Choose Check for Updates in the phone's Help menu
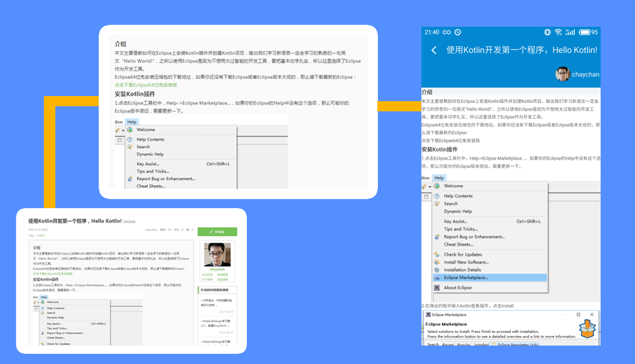Screen dimensions: 635x364 coord(463,255)
